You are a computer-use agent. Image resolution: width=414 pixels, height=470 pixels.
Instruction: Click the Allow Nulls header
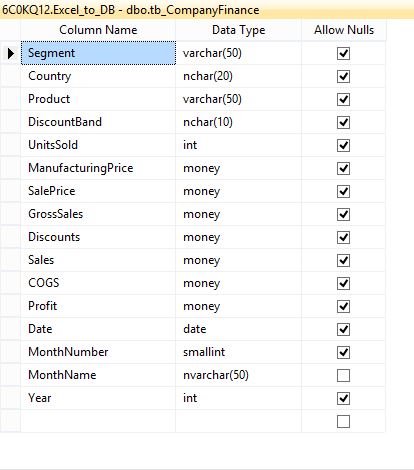(x=344, y=30)
